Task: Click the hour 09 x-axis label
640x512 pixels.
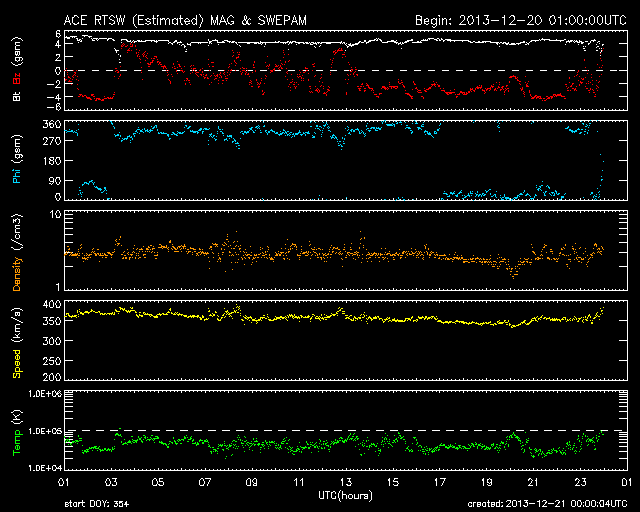Action: 252,483
